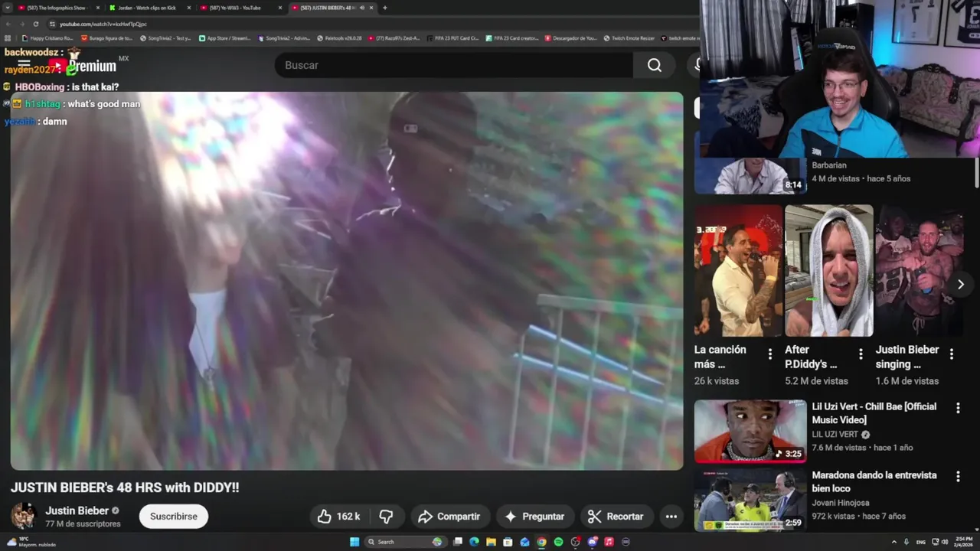
Task: Open Task View on taskbar
Action: tap(457, 542)
